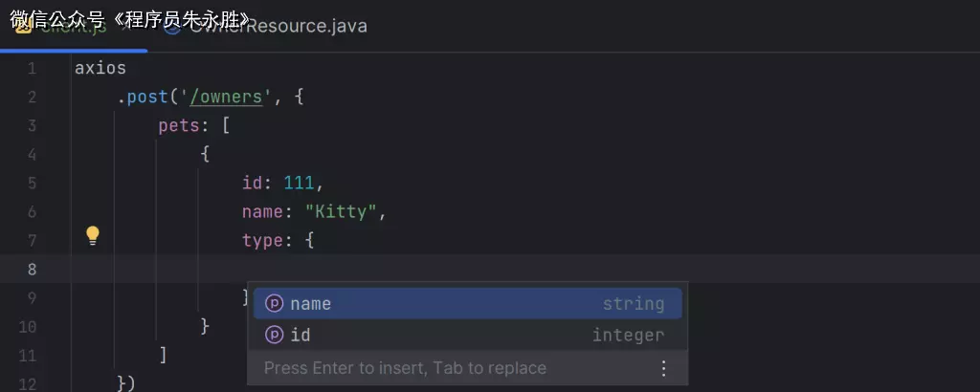
Task: Click line number 1 in the gutter
Action: (32, 69)
